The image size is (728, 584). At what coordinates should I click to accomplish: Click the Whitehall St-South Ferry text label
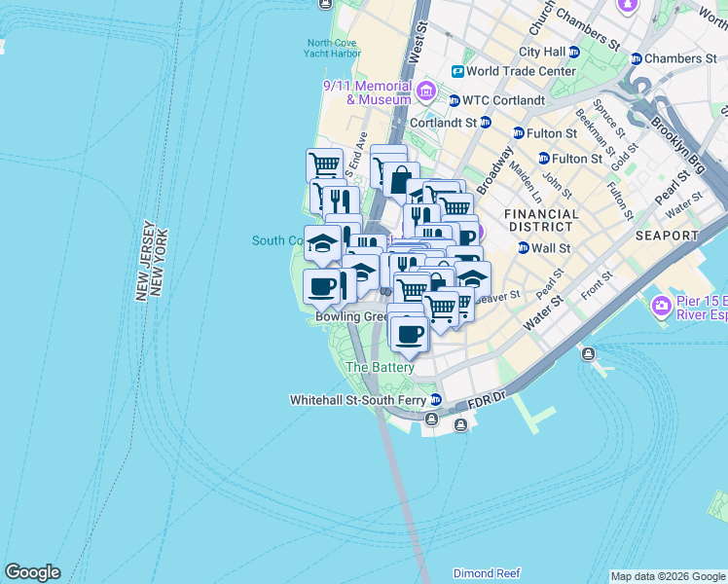[357, 400]
